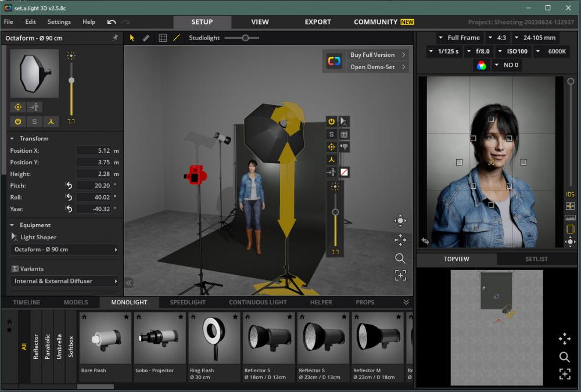Image resolution: width=581 pixels, height=392 pixels.
Task: Open the Settings menu
Action: [59, 22]
